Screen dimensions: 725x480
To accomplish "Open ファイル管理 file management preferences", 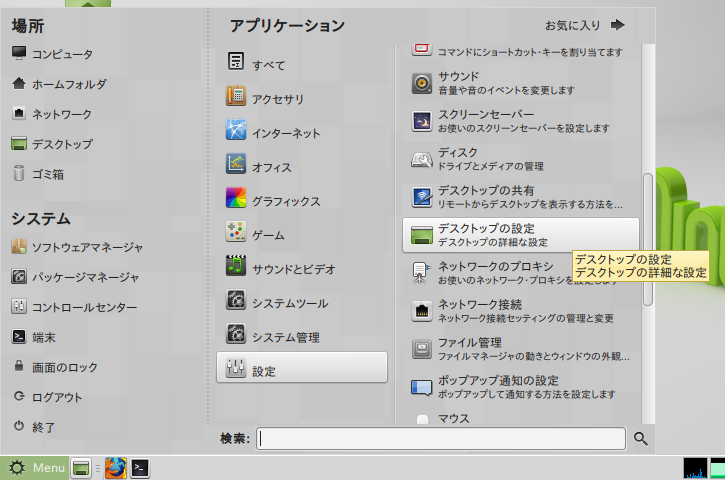I will coord(520,349).
